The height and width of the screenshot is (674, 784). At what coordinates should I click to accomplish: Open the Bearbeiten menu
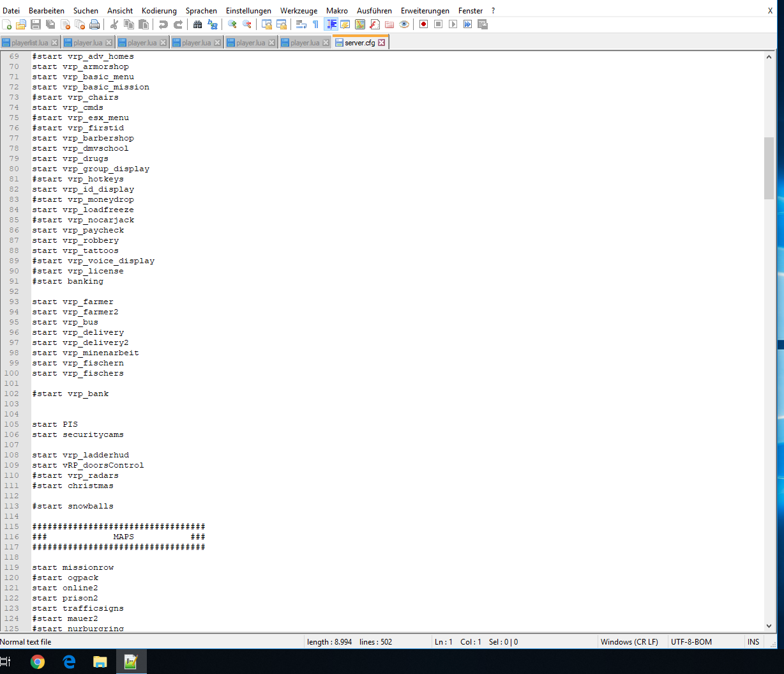pos(47,10)
